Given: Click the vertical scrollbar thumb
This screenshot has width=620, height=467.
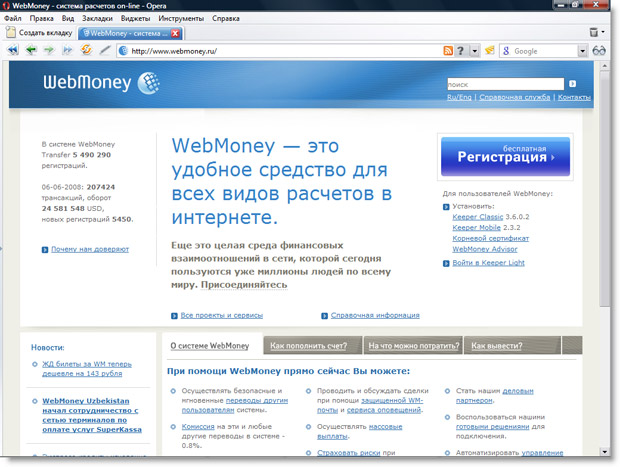Looking at the screenshot, I should (x=605, y=189).
